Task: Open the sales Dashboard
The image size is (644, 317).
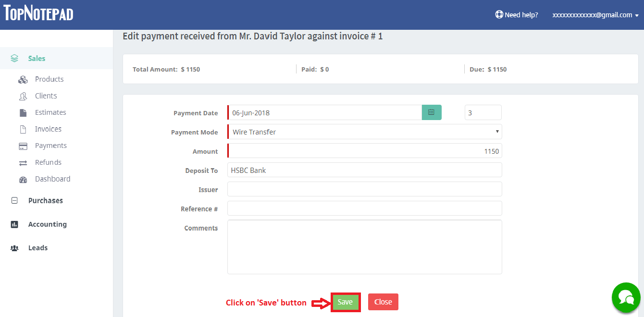Action: [52, 179]
